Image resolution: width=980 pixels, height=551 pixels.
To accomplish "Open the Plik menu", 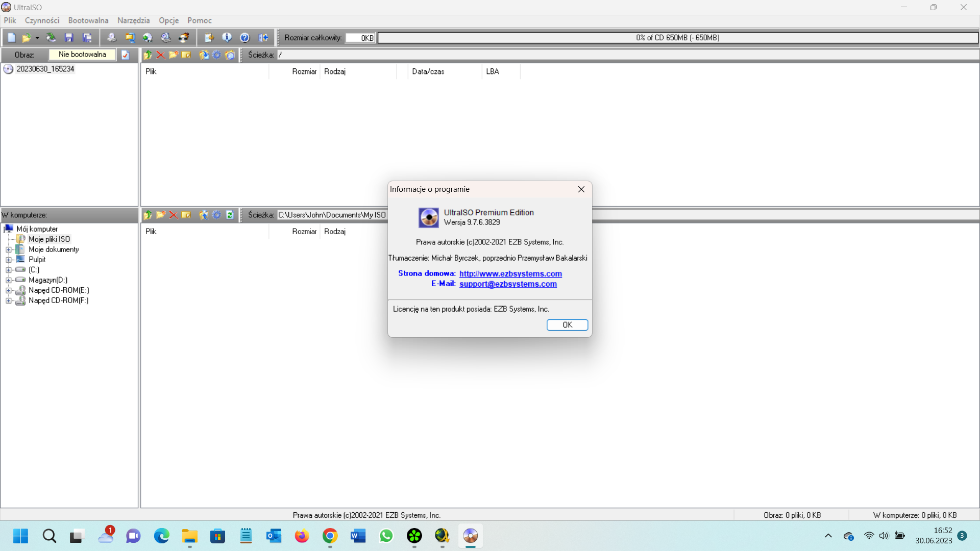I will point(10,20).
